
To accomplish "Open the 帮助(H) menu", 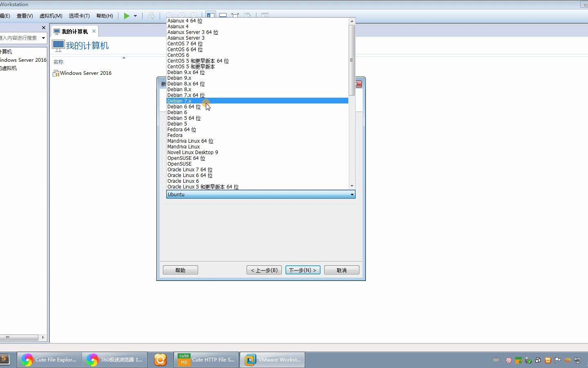I will [105, 16].
